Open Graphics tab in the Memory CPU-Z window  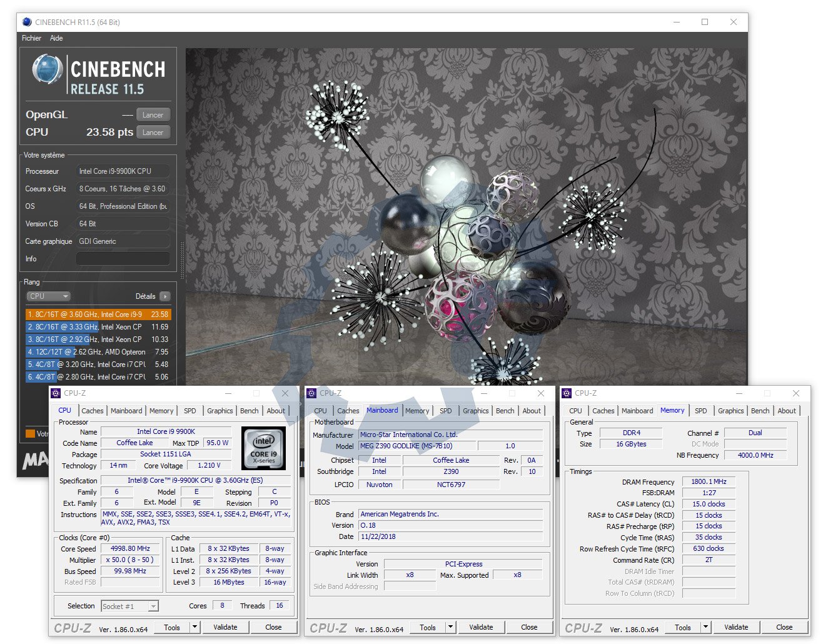731,411
